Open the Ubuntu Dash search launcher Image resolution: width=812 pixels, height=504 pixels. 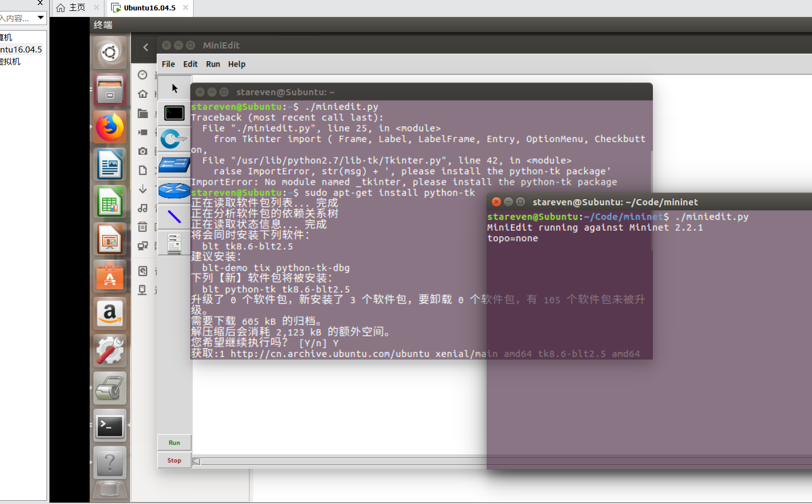point(110,53)
